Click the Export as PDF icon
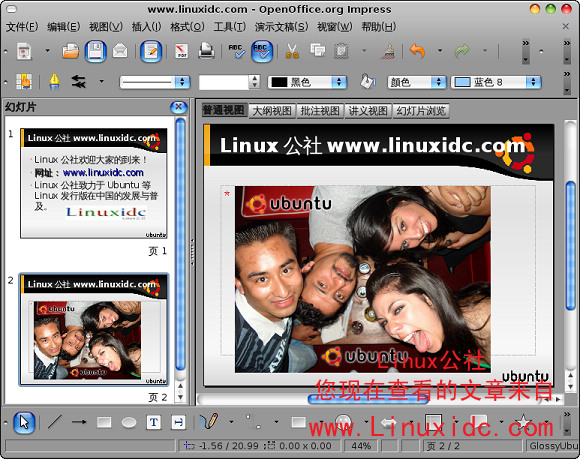The height and width of the screenshot is (459, 580). [x=181, y=51]
